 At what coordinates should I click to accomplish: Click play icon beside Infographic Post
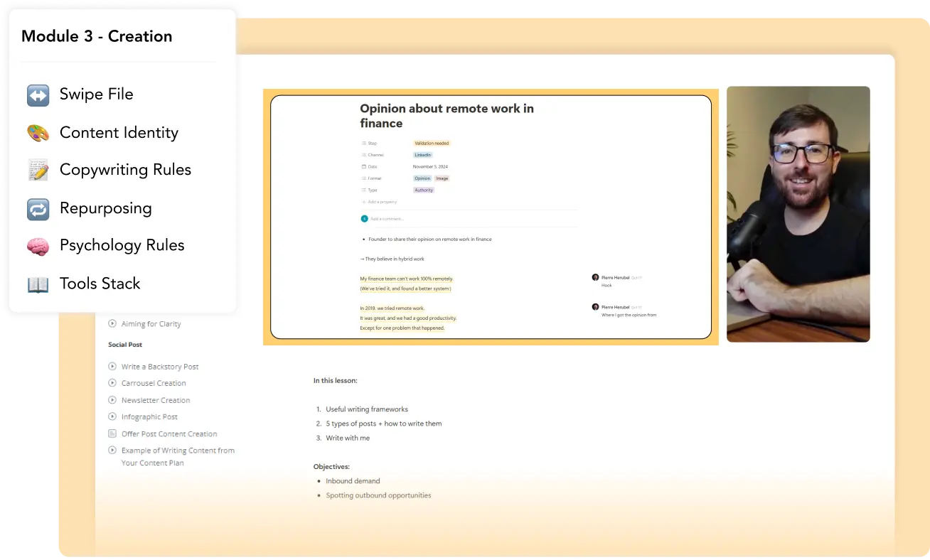[112, 416]
